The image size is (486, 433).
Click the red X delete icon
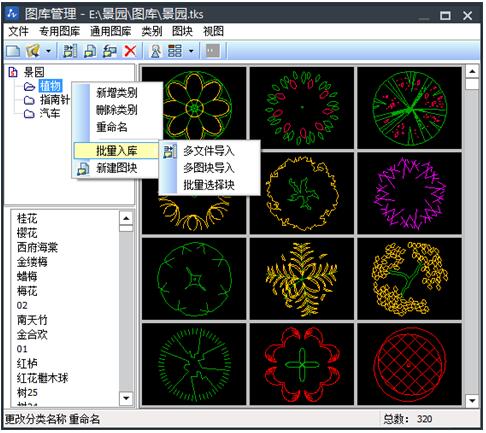(x=130, y=51)
